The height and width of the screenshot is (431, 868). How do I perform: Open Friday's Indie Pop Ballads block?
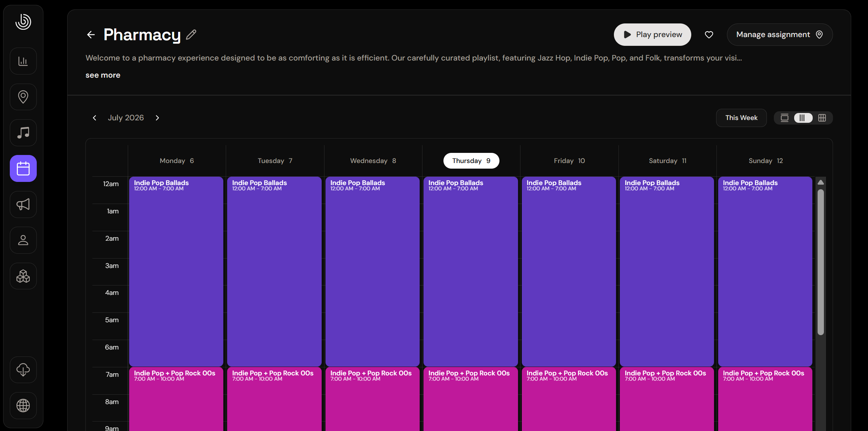[x=569, y=271]
